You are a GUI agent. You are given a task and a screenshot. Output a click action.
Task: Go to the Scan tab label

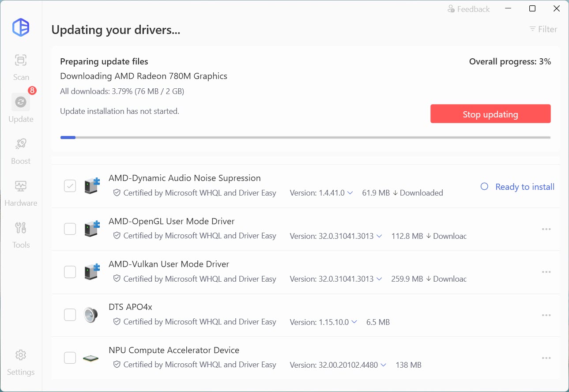[21, 77]
